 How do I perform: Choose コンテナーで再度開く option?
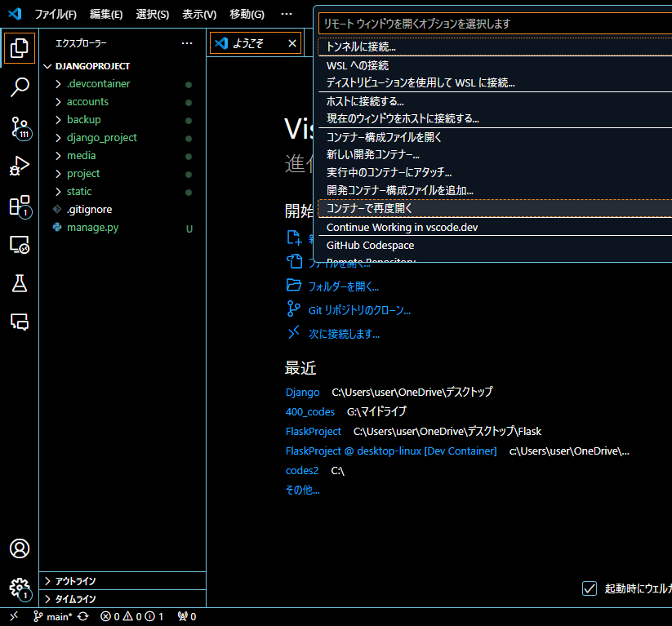click(x=495, y=208)
